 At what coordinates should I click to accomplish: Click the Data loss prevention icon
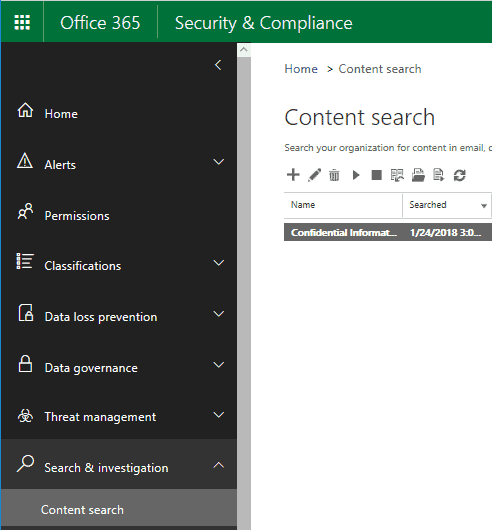pos(26,313)
